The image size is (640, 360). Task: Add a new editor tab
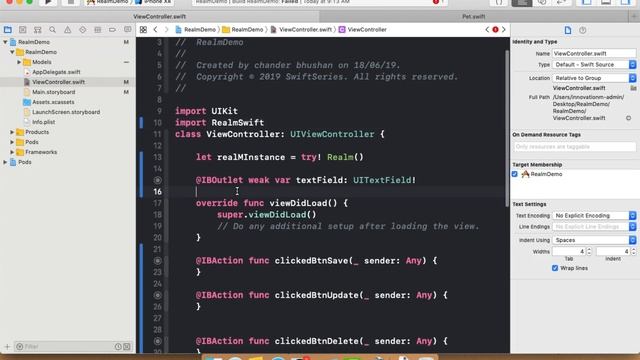[634, 16]
